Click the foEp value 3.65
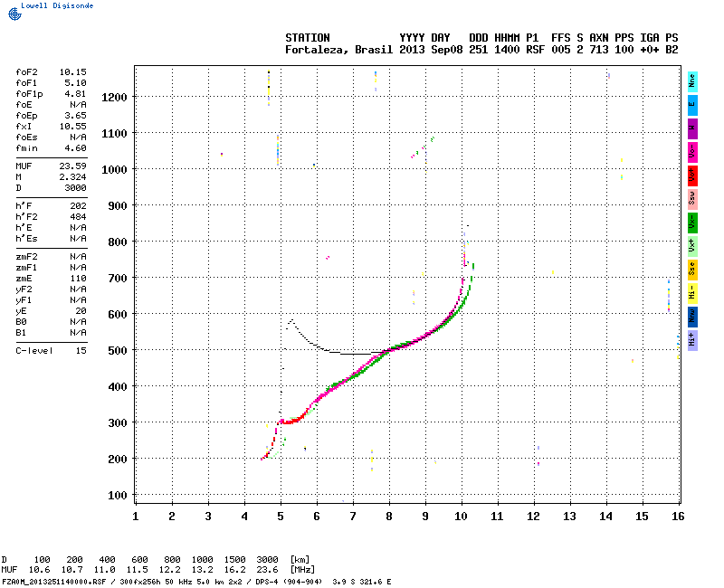 tap(75, 116)
